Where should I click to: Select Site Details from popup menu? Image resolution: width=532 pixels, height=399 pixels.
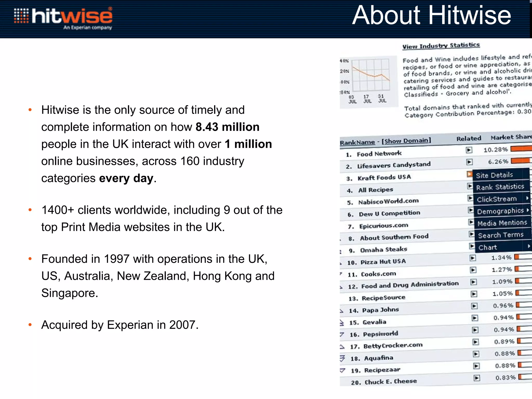point(494,175)
